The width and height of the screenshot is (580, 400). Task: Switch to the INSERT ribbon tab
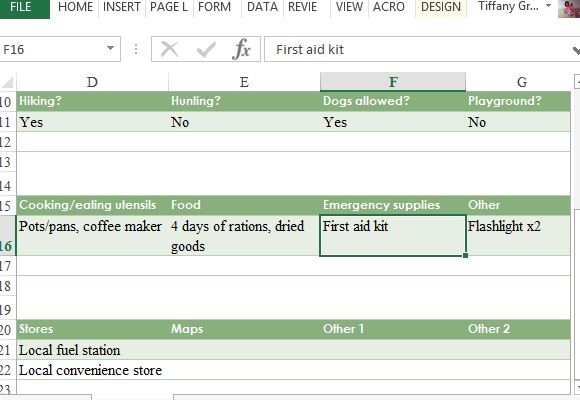[x=122, y=7]
